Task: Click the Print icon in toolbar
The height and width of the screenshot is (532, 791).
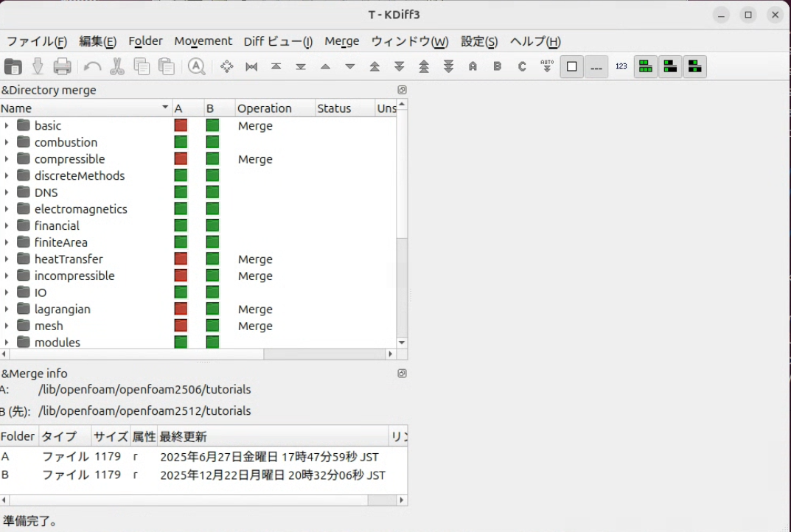Action: pos(63,66)
